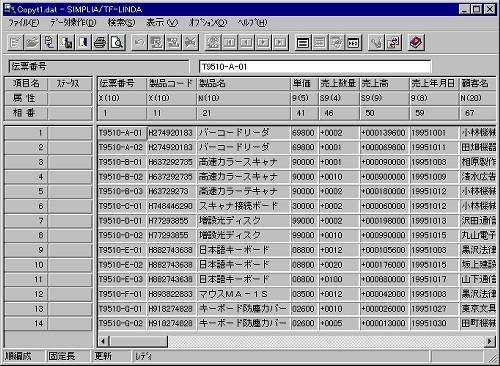Image resolution: width=500 pixels, height=366 pixels.
Task: Click the 売上数量 column header
Action: point(339,83)
